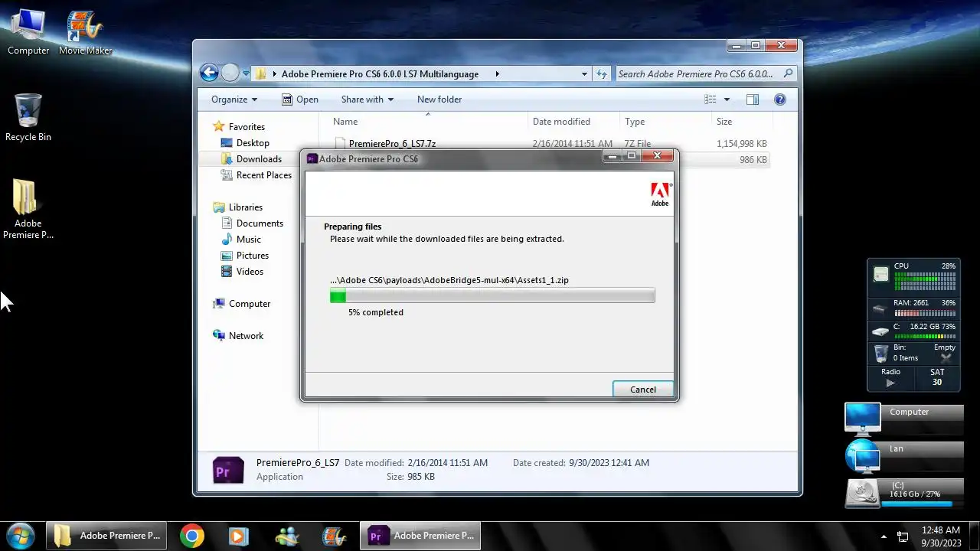Viewport: 980px width, 551px height.
Task: Open Movie Maker desktop shortcut
Action: 85,32
